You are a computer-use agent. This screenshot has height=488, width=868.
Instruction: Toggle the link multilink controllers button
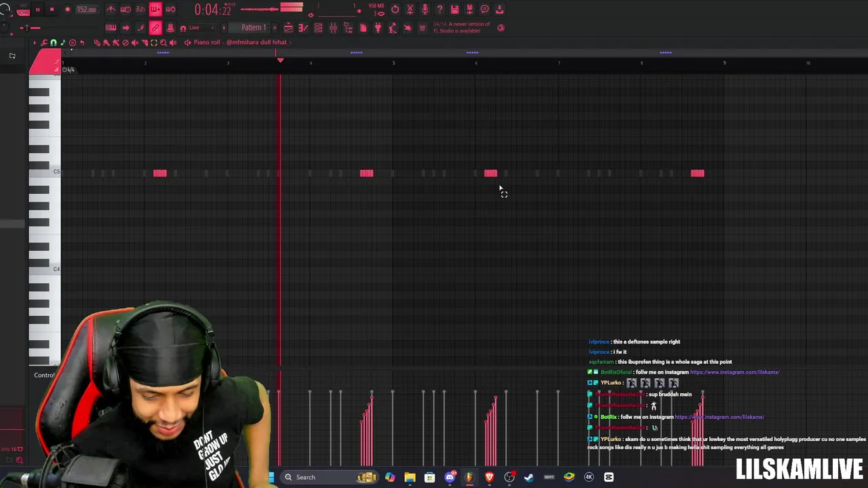pos(156,28)
